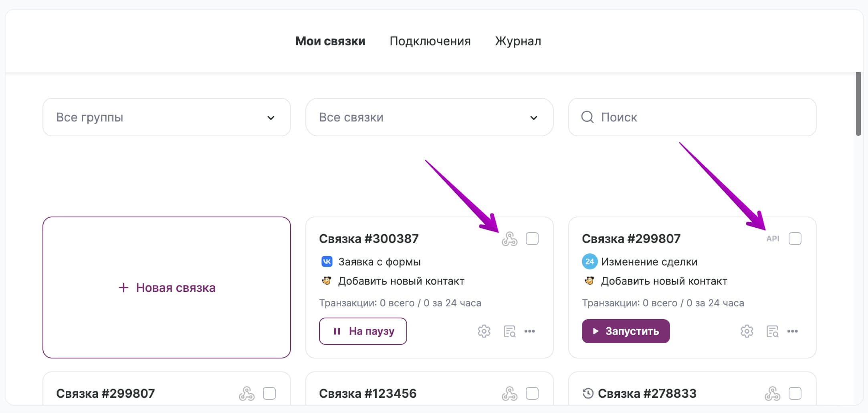Tick the checkbox on Связка #300387
Viewport: 868px width, 413px height.
point(532,239)
